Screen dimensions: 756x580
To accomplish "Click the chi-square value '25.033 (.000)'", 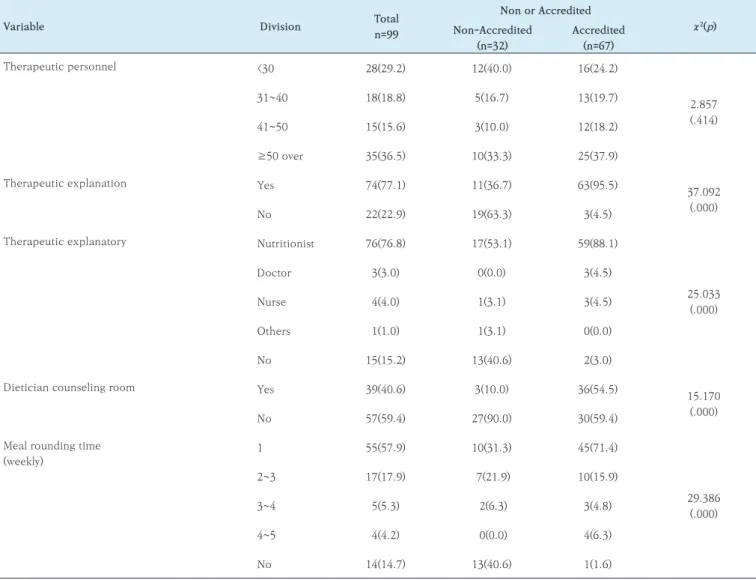I will click(704, 301).
